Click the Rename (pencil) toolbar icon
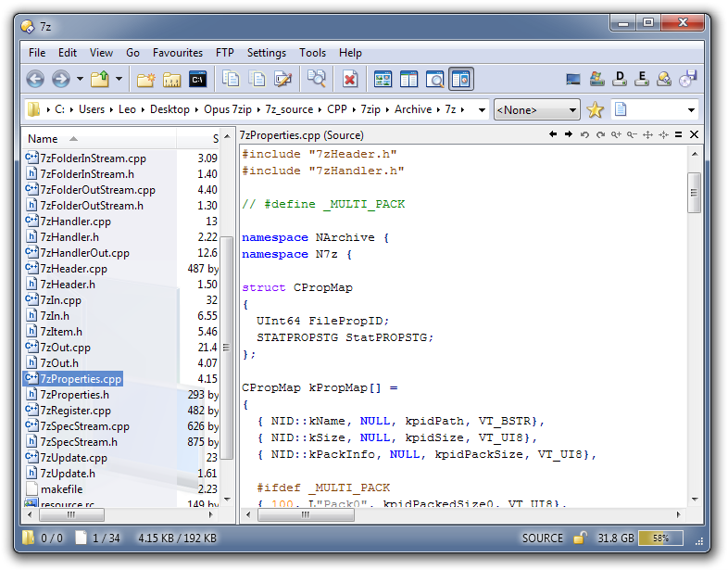The height and width of the screenshot is (570, 728). 282,79
